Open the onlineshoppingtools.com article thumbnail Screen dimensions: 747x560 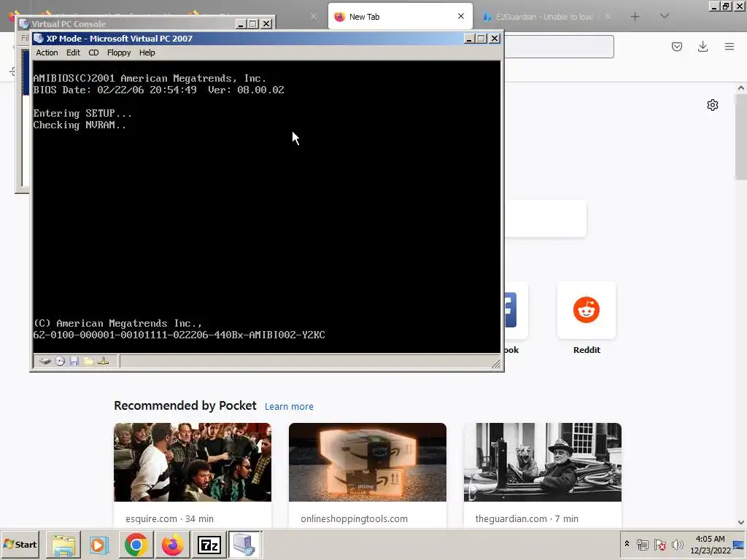(368, 462)
